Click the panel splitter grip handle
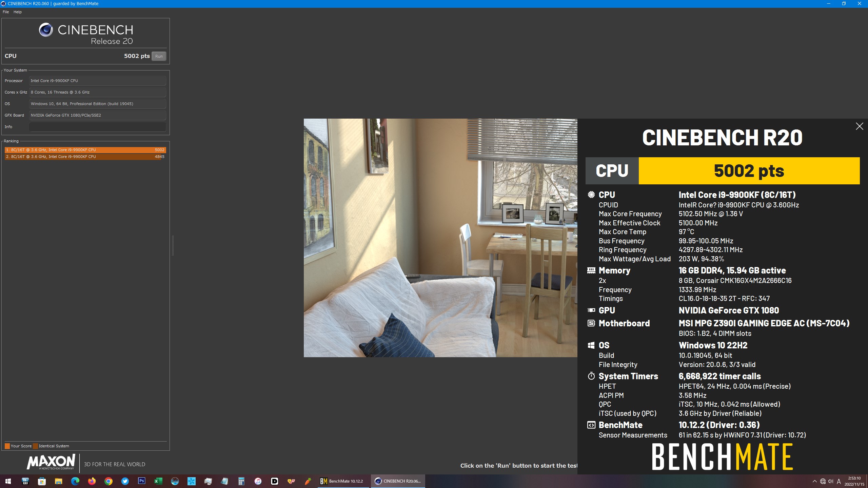 [x=173, y=245]
